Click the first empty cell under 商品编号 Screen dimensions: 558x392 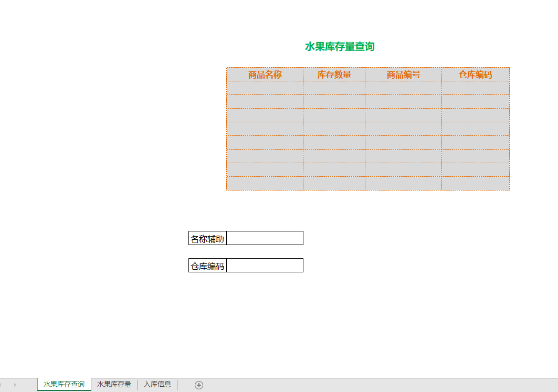[x=403, y=88]
